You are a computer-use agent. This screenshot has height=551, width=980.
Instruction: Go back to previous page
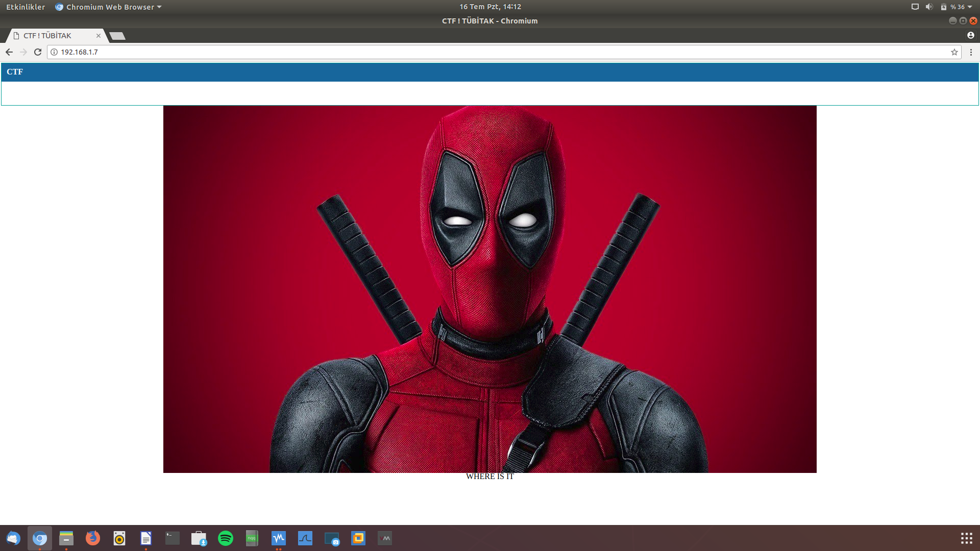pos(9,52)
